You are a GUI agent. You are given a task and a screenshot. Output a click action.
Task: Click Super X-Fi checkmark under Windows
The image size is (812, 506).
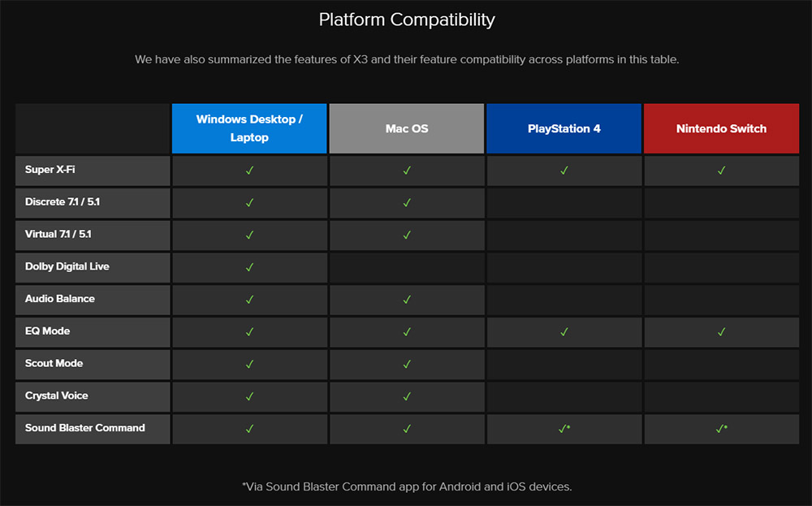point(249,171)
